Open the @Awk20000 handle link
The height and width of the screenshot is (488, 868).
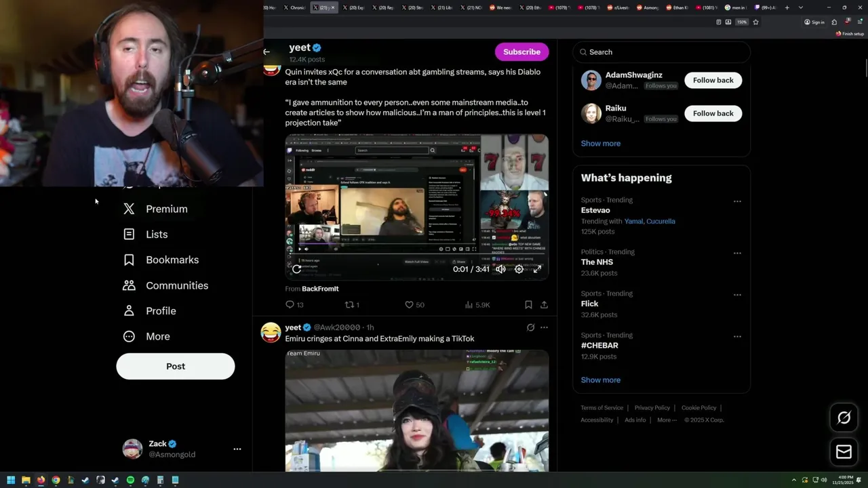336,327
